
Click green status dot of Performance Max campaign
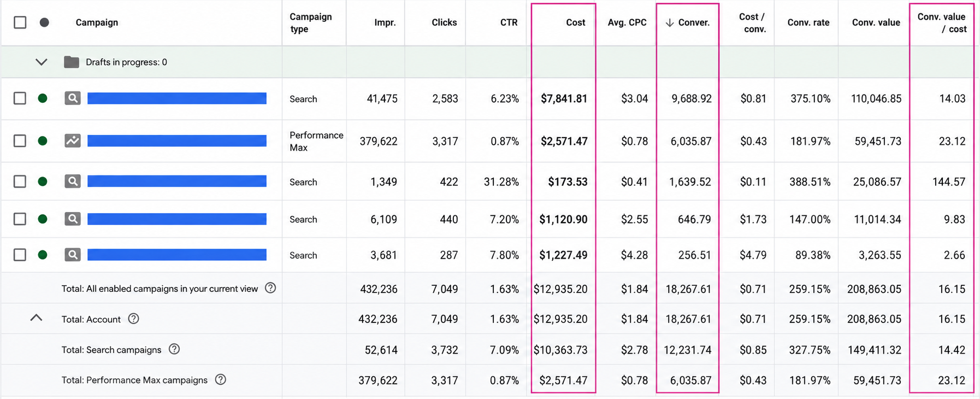pos(43,141)
